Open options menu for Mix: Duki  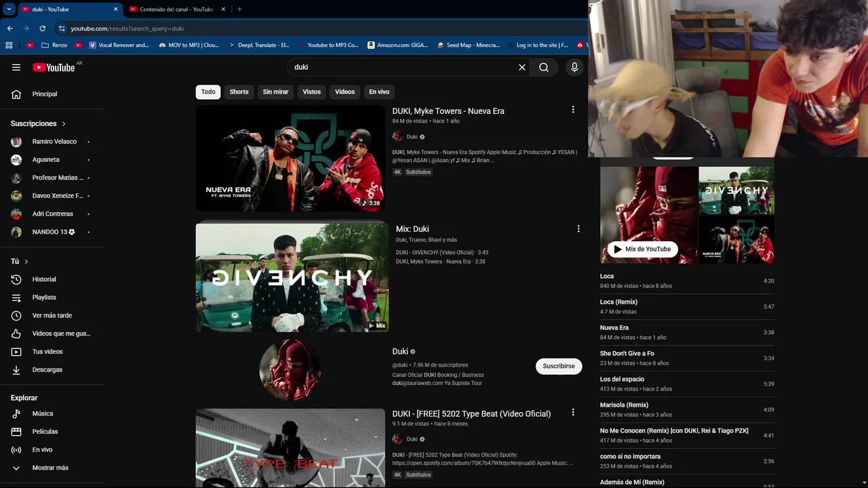coord(578,229)
